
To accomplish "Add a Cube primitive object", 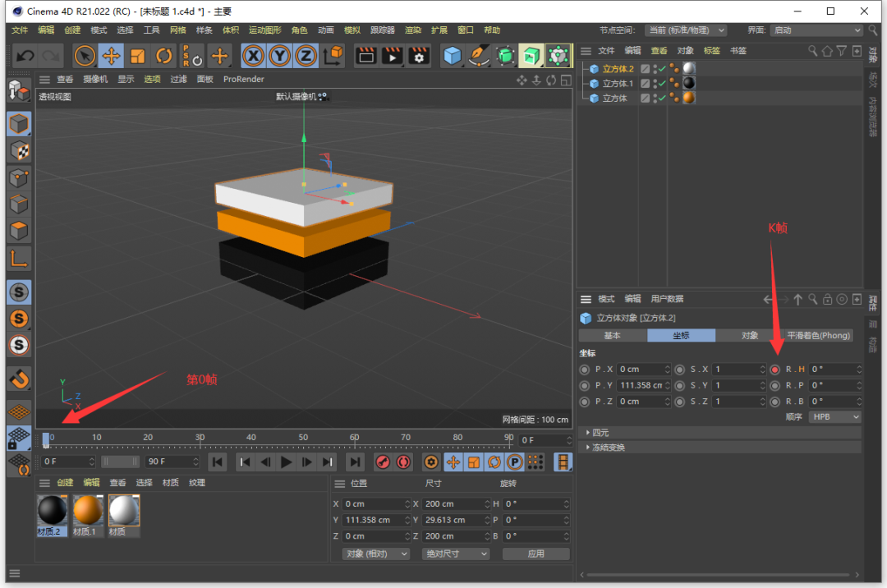I will pyautogui.click(x=452, y=56).
